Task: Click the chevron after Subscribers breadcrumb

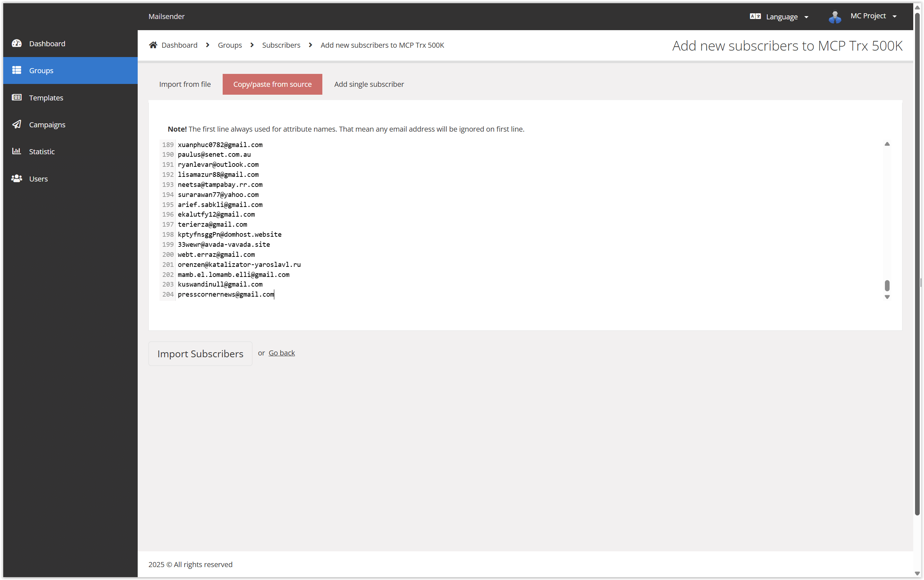Action: pyautogui.click(x=310, y=45)
